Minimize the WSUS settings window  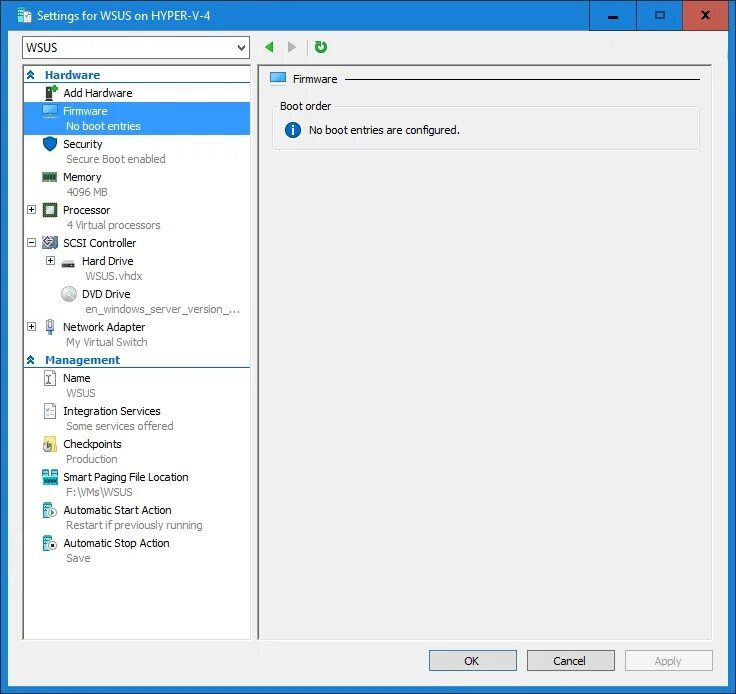coord(613,15)
